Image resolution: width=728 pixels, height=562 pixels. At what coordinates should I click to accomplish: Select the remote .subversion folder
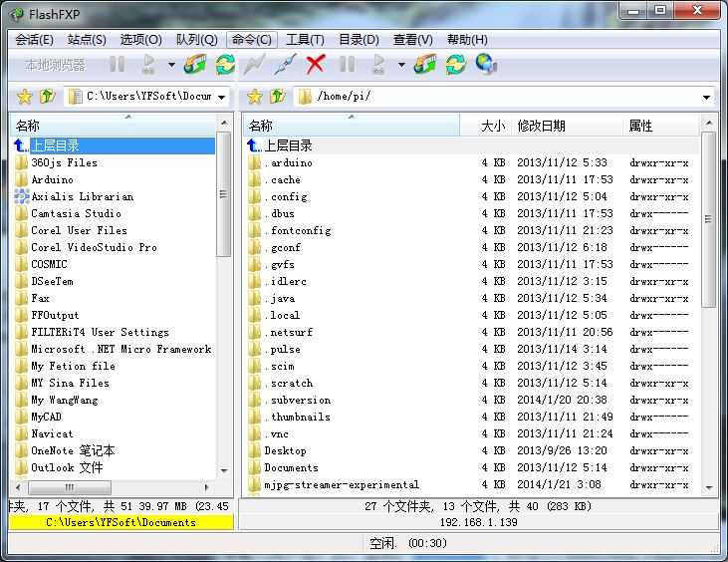pos(298,400)
